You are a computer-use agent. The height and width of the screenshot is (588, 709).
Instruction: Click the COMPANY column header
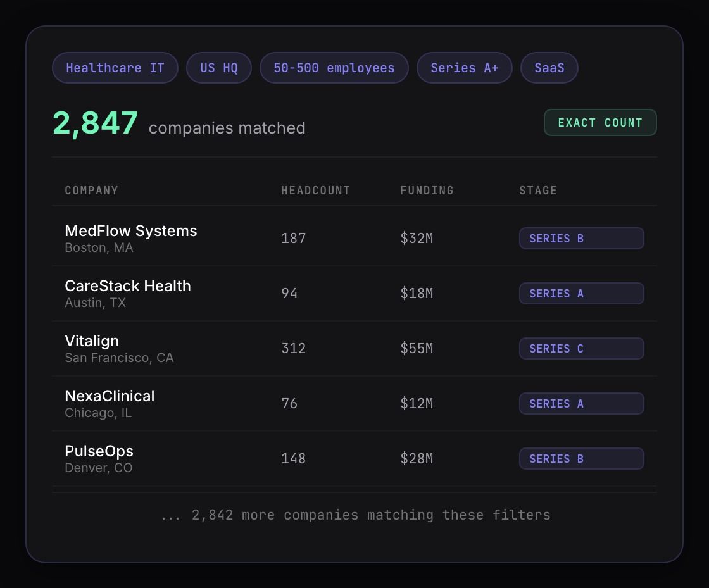click(91, 191)
